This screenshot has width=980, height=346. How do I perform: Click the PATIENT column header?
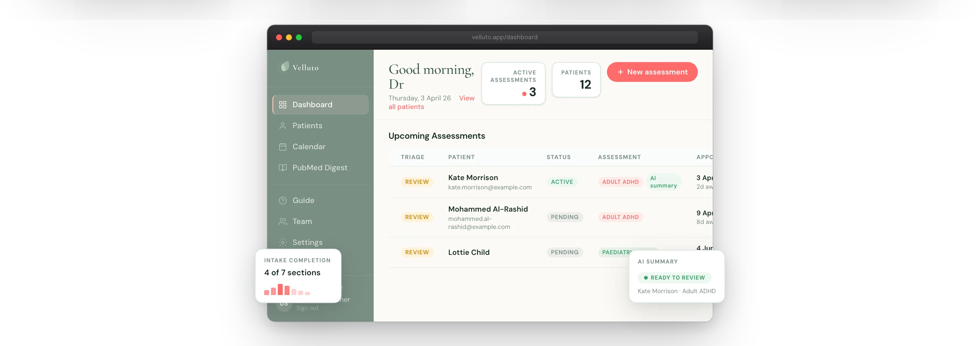461,157
